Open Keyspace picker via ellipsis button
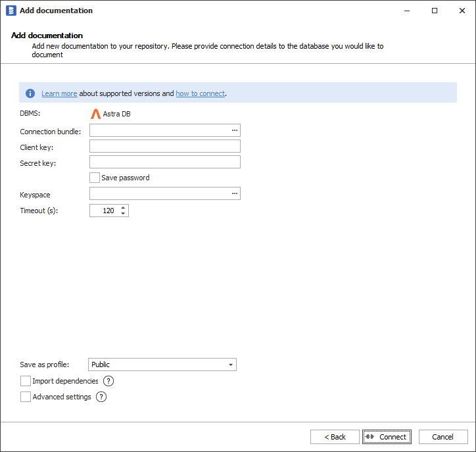The height and width of the screenshot is (452, 476). point(234,193)
